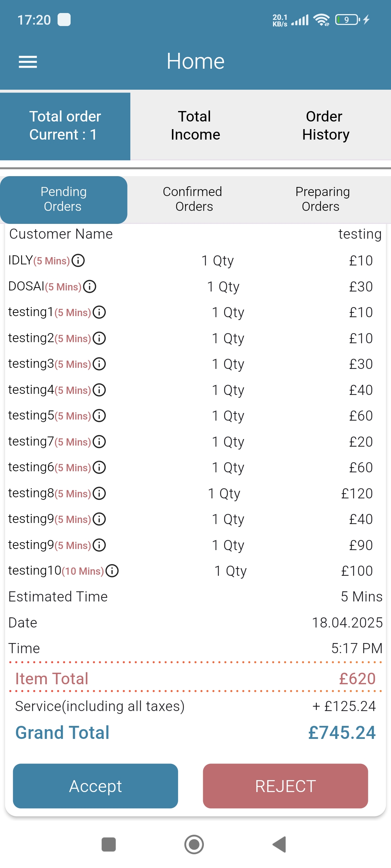Image resolution: width=391 pixels, height=868 pixels.
Task: View info for testing10 item
Action: click(112, 571)
